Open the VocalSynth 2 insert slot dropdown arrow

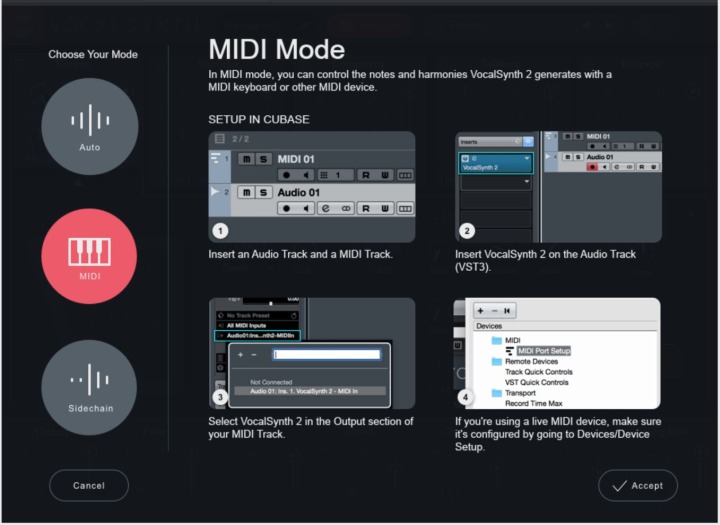click(527, 158)
